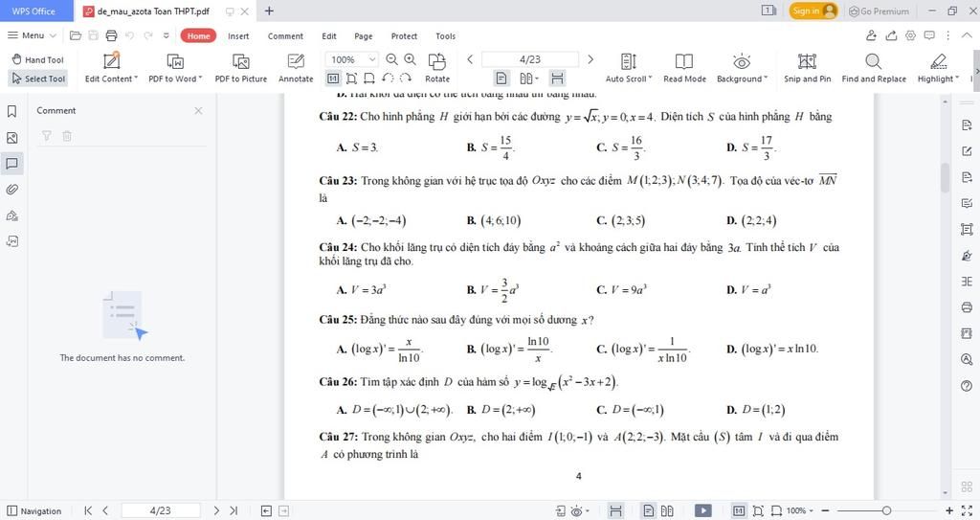Collapse the ribbon with chevron
Image resolution: width=980 pixels, height=520 pixels.
point(967,35)
